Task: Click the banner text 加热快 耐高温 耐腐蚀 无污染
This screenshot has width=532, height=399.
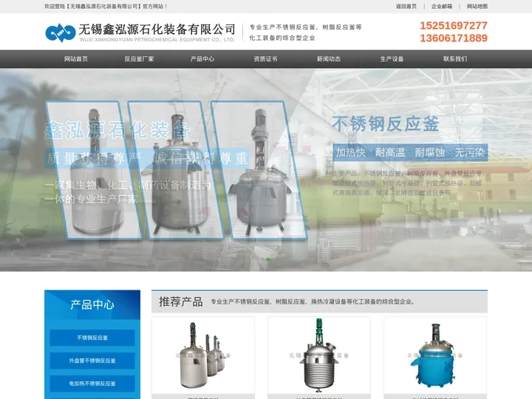Action: pyautogui.click(x=410, y=153)
